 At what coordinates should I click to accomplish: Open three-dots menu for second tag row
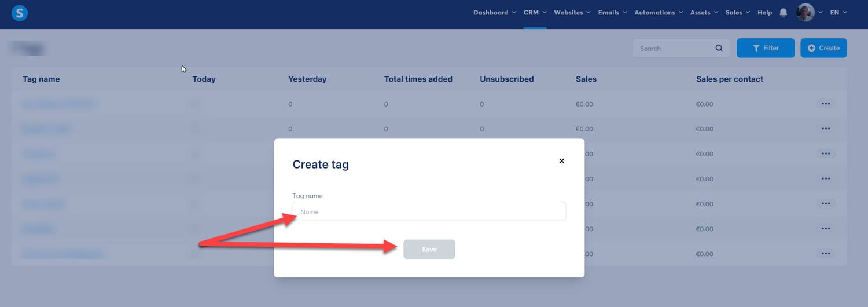click(826, 129)
